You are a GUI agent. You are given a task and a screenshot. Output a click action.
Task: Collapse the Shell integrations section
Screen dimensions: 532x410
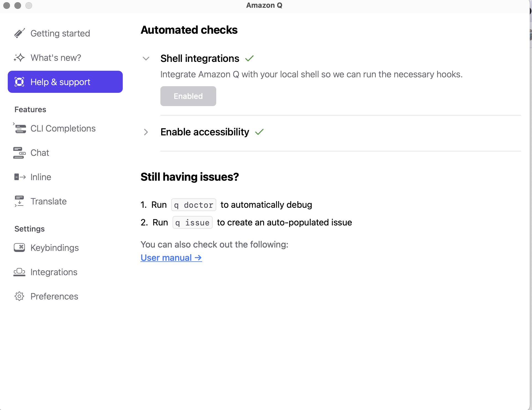click(x=146, y=59)
